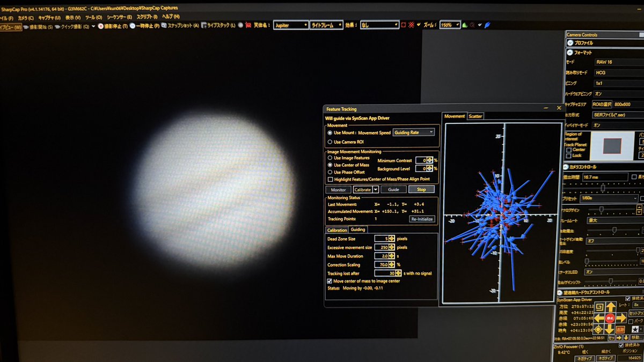Open the Guiding Rate movement speed dropdown
The height and width of the screenshot is (362, 644).
coord(413,132)
